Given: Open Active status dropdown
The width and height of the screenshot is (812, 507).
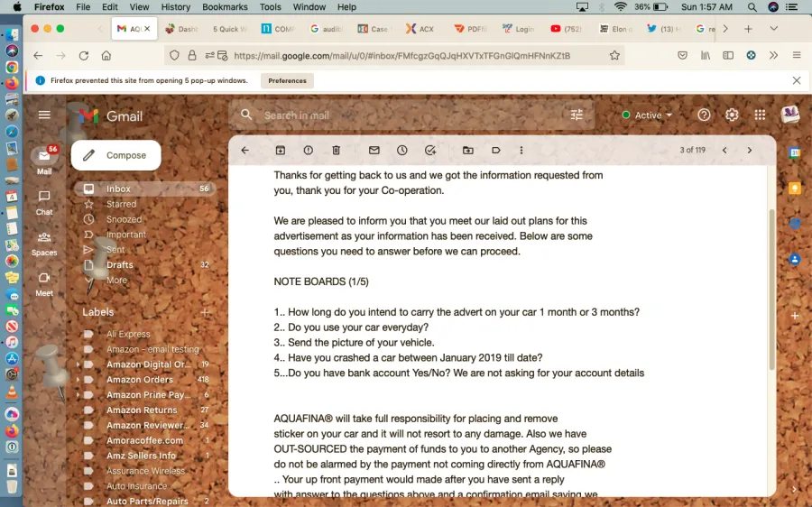Looking at the screenshot, I should pyautogui.click(x=647, y=115).
